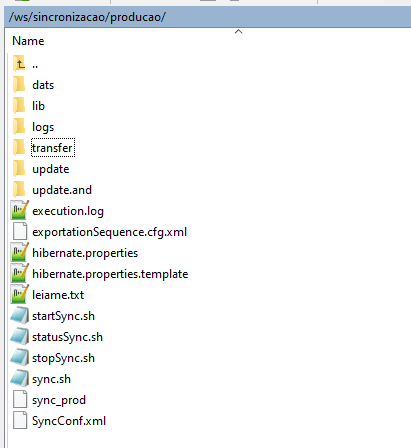Image resolution: width=411 pixels, height=448 pixels.
Task: Click the hibernate.properties file icon
Action: (x=20, y=252)
